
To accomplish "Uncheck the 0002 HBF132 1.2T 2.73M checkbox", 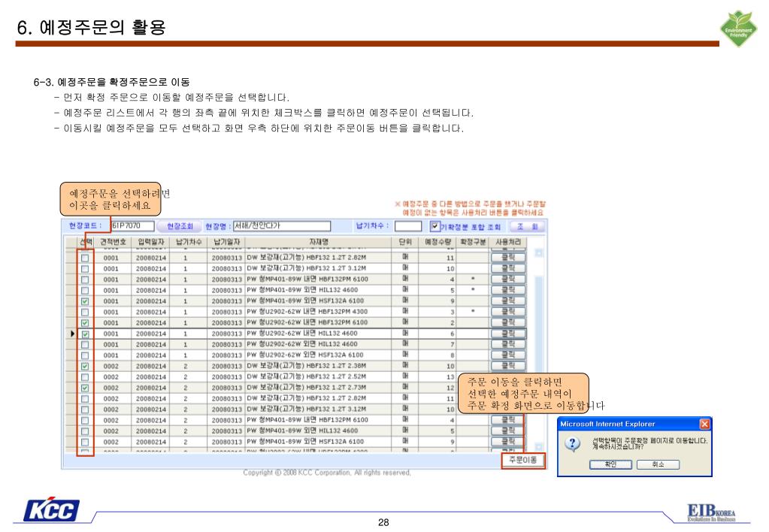I will click(85, 388).
